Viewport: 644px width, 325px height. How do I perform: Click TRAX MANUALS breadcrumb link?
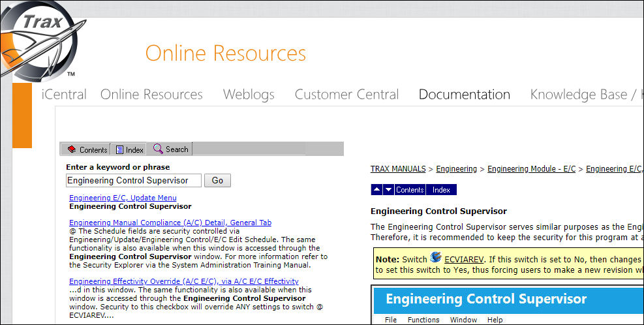point(398,169)
